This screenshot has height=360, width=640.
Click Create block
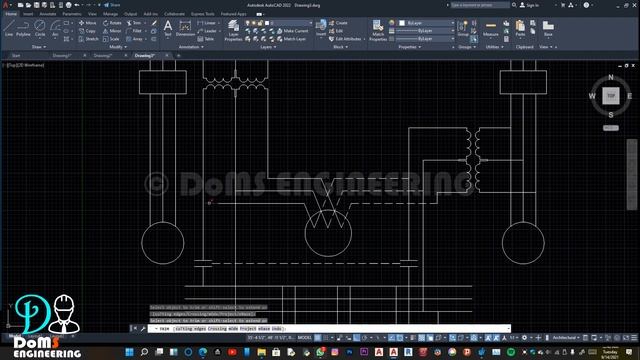point(338,23)
